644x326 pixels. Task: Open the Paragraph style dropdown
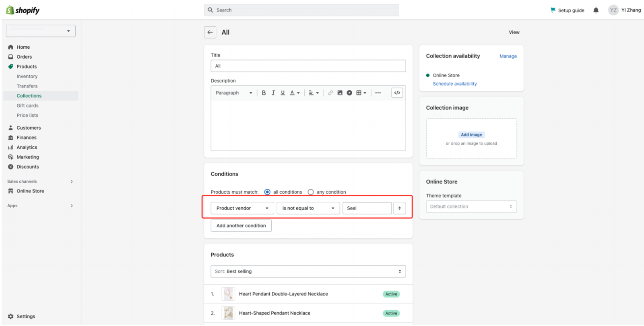(234, 93)
